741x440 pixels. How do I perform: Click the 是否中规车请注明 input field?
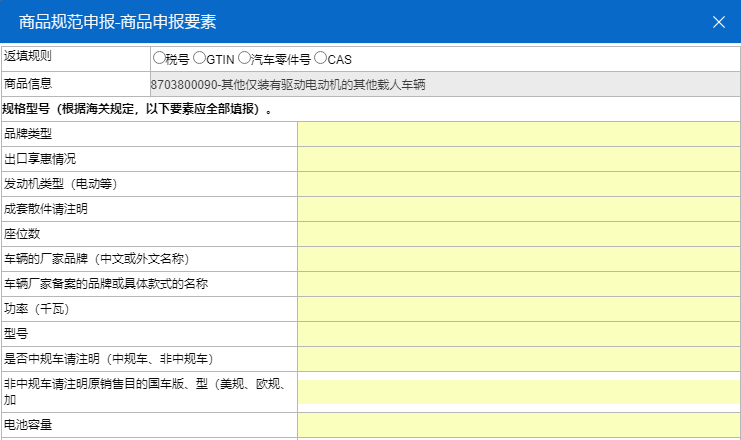[x=518, y=359]
